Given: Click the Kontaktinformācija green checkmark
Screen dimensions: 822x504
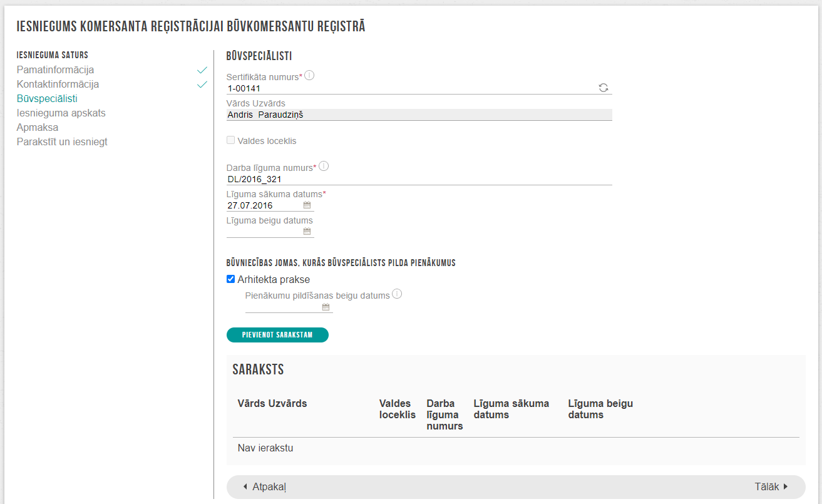Looking at the screenshot, I should click(x=202, y=85).
